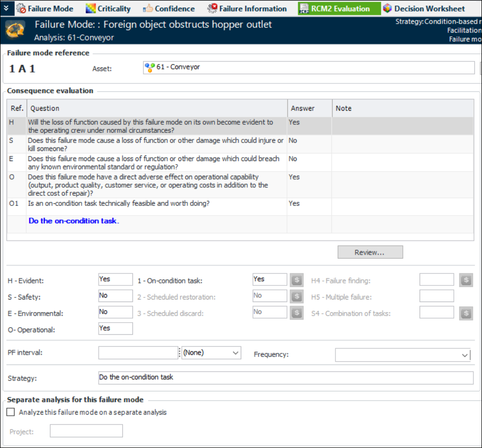Click the asset icon beside 61 - Conveyor
482x448 pixels.
point(150,67)
